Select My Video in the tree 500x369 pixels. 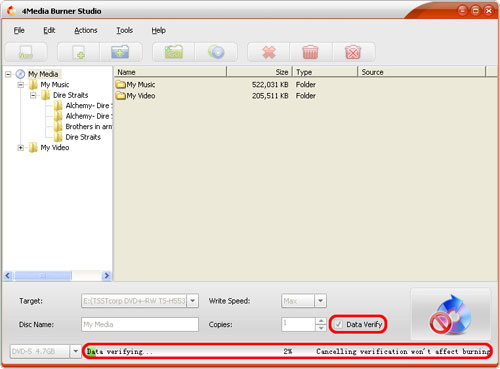pos(55,148)
